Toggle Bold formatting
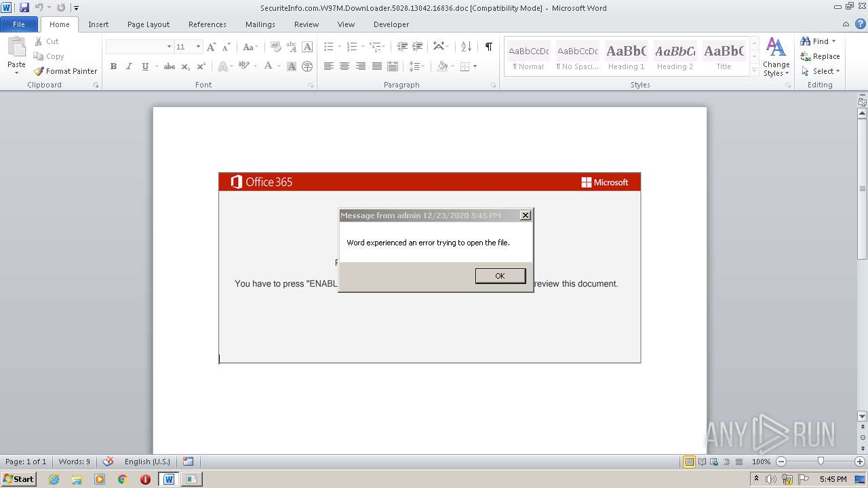This screenshot has width=868, height=488. tap(113, 66)
